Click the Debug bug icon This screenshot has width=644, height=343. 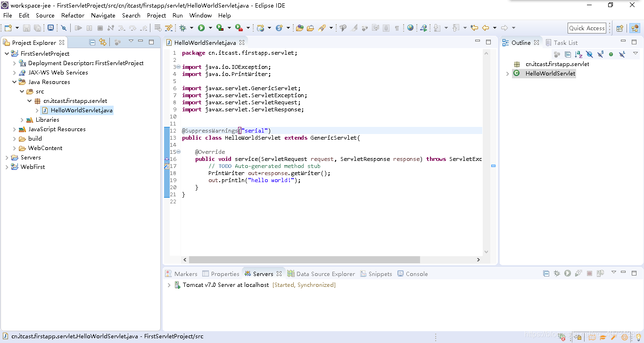pyautogui.click(x=182, y=28)
